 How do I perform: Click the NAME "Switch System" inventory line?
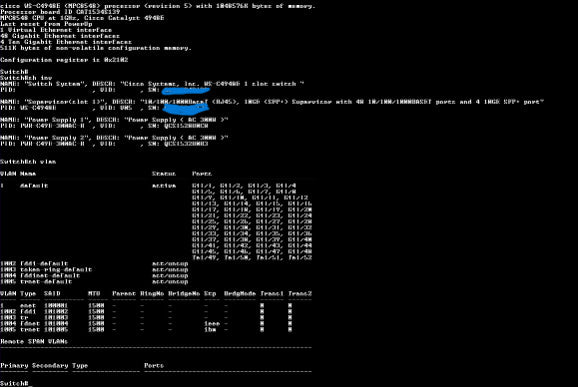[152, 84]
